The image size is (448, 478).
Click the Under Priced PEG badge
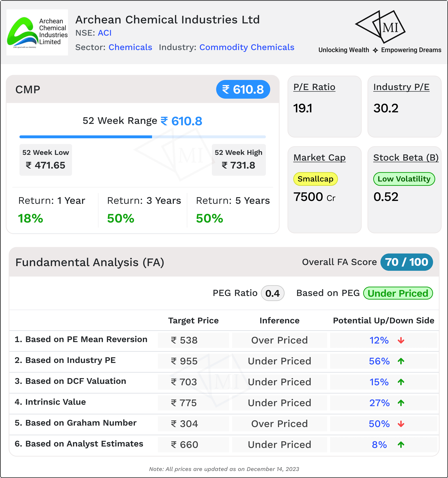tap(398, 293)
